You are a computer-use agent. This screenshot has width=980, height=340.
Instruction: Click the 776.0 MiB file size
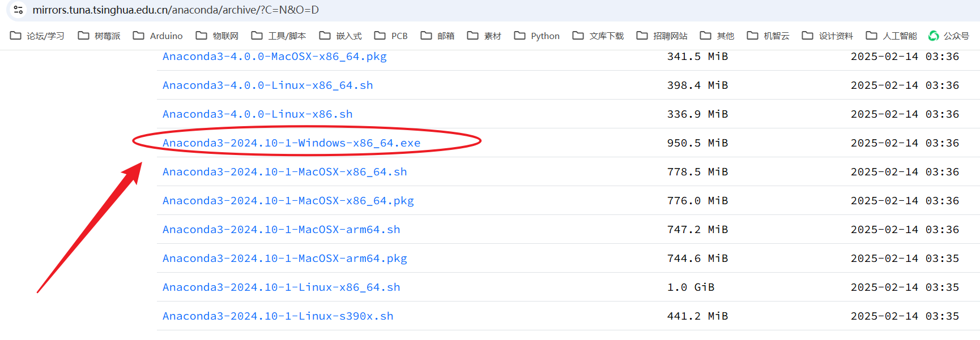[698, 201]
